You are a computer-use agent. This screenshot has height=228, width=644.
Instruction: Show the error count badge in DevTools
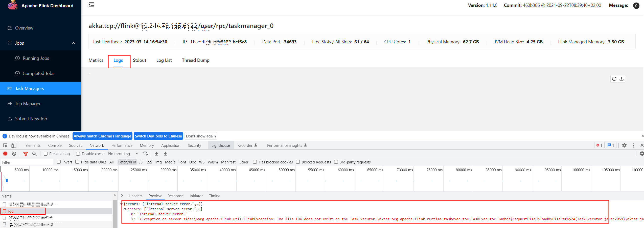point(599,145)
